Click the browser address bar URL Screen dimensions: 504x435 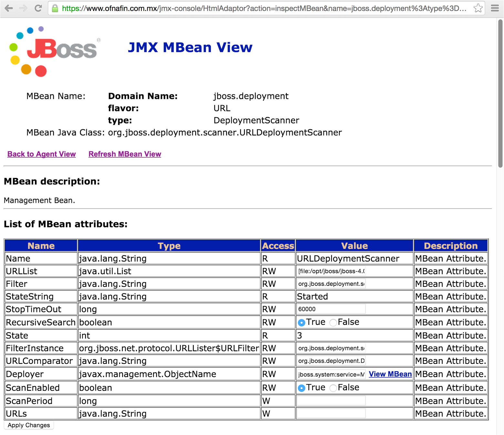click(x=226, y=8)
